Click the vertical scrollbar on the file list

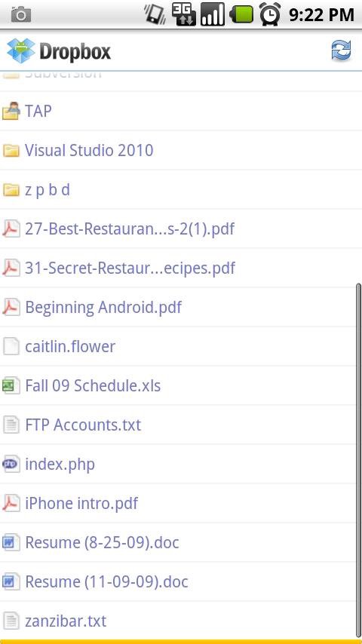tap(358, 460)
